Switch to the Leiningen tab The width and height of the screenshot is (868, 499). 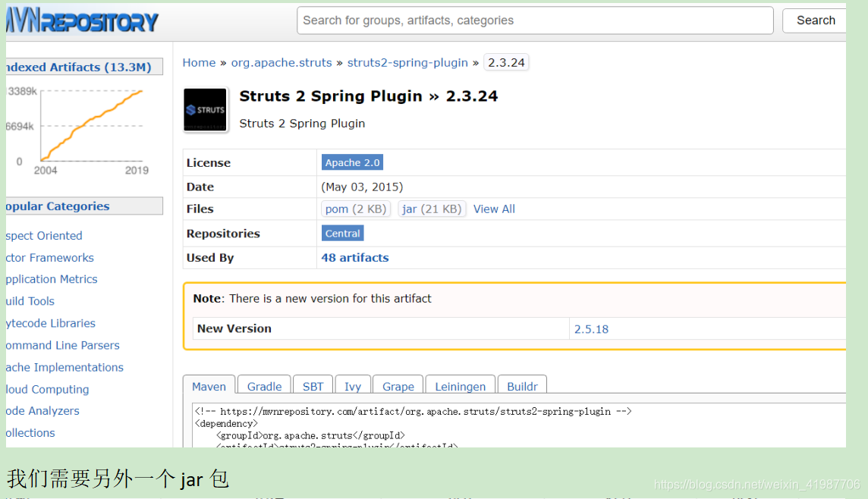460,386
